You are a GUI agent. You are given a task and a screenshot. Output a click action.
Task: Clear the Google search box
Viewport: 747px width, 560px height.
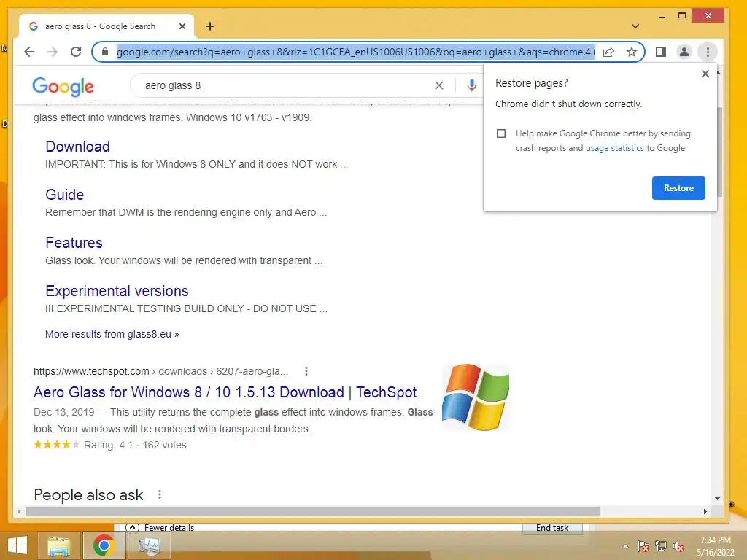(438, 85)
